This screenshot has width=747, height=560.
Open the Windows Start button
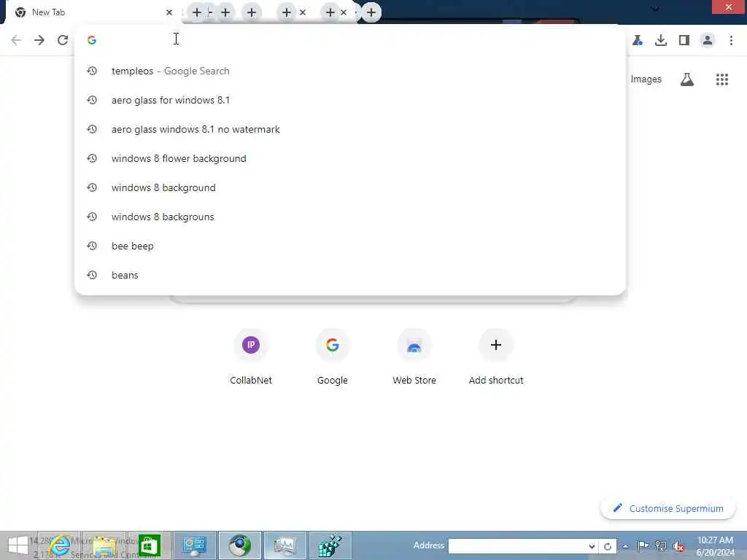tap(18, 545)
